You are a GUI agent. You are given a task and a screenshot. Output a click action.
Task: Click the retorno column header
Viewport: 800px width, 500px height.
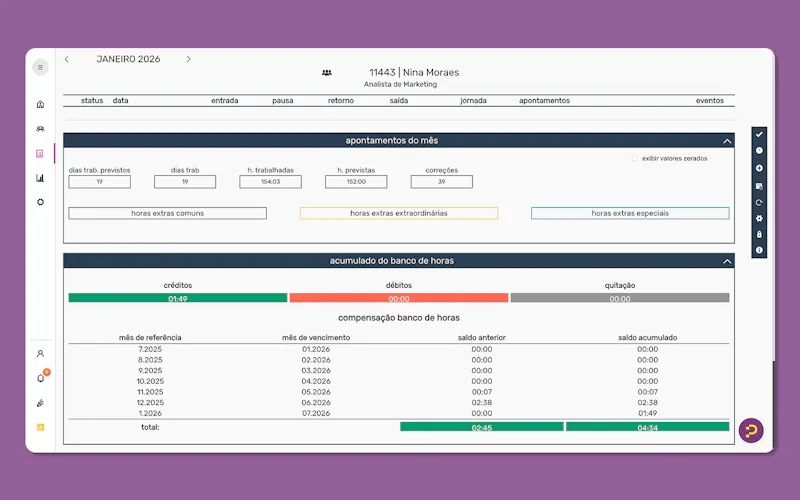point(341,101)
